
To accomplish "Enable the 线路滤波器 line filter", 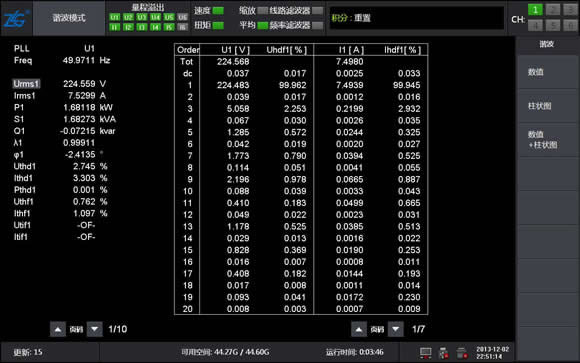I will coord(317,10).
